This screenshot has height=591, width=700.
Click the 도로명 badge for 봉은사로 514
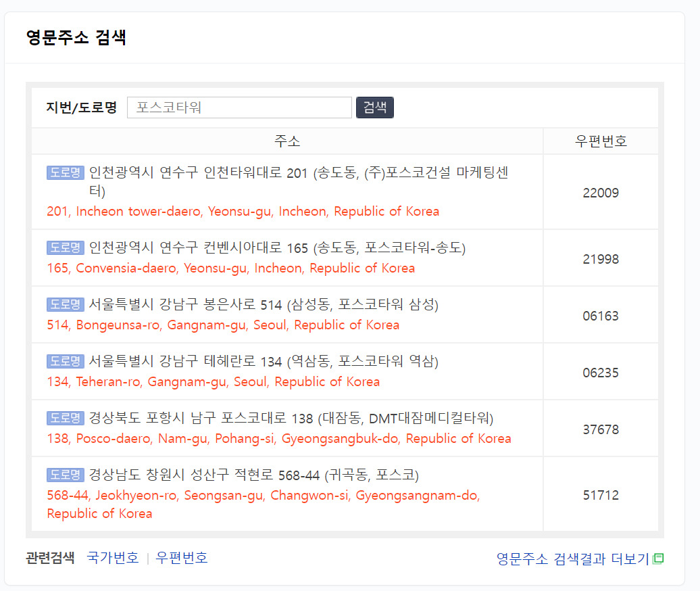[65, 304]
